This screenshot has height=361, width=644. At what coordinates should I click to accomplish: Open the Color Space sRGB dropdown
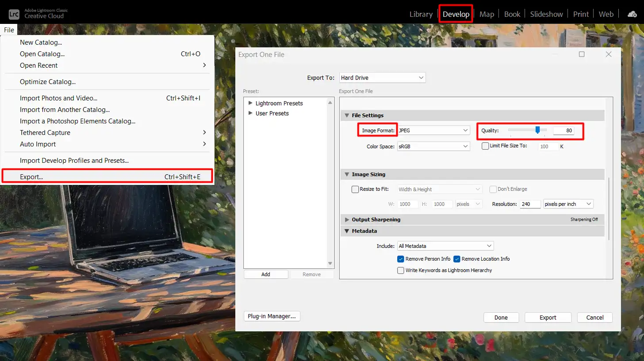[x=433, y=146]
